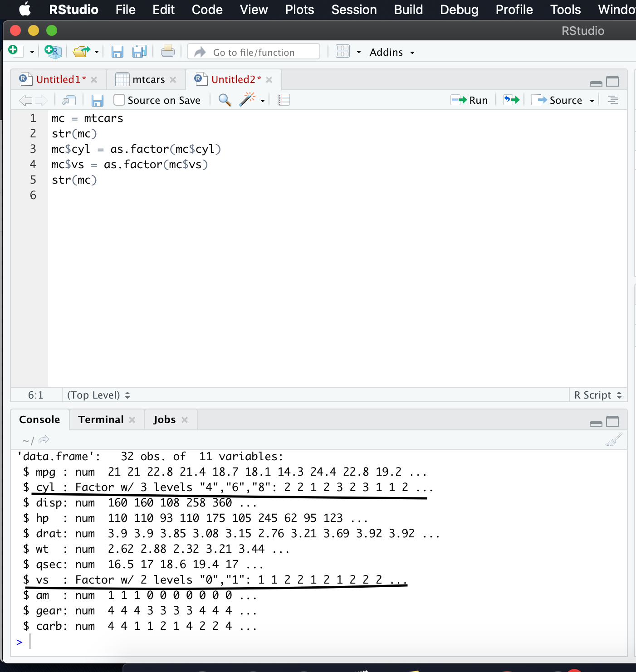Compile report for Untitled2 script

pyautogui.click(x=284, y=100)
